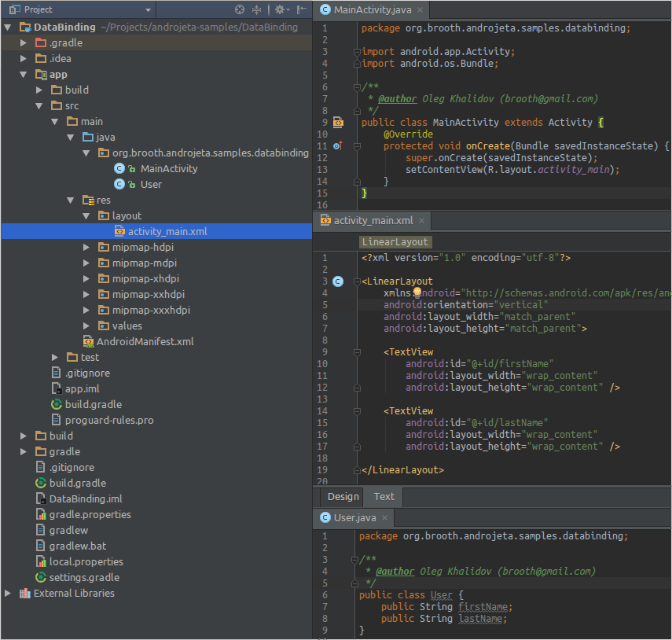The width and height of the screenshot is (672, 640).
Task: Open the Project view dropdown
Action: coord(148,9)
